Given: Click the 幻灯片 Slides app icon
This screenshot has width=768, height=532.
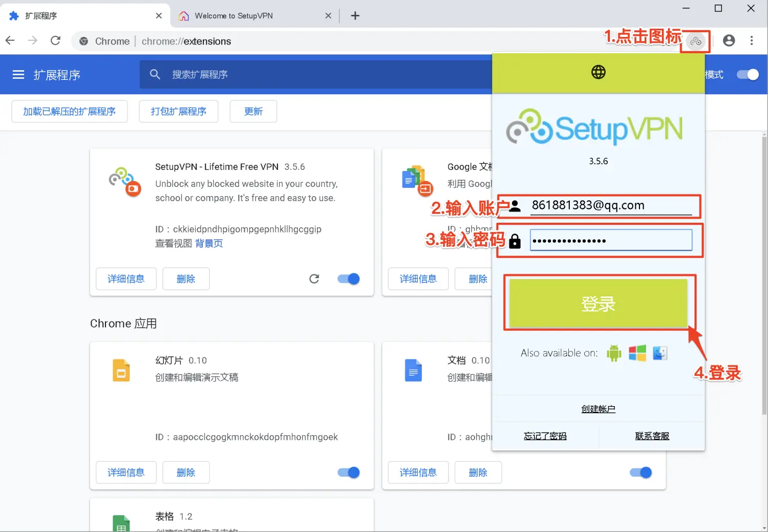Looking at the screenshot, I should click(x=121, y=370).
